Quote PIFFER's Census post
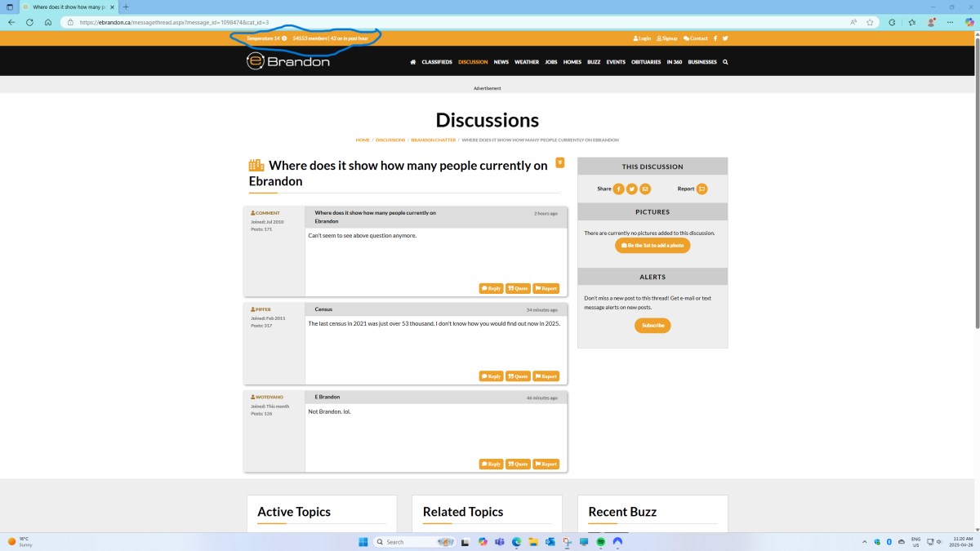The width and height of the screenshot is (980, 551). pyautogui.click(x=518, y=376)
